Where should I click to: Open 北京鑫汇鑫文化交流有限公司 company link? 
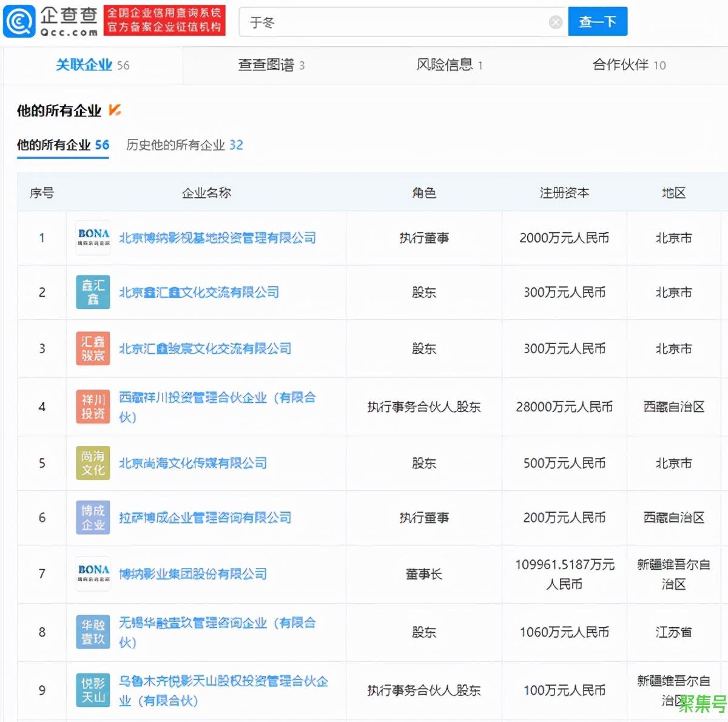(199, 292)
